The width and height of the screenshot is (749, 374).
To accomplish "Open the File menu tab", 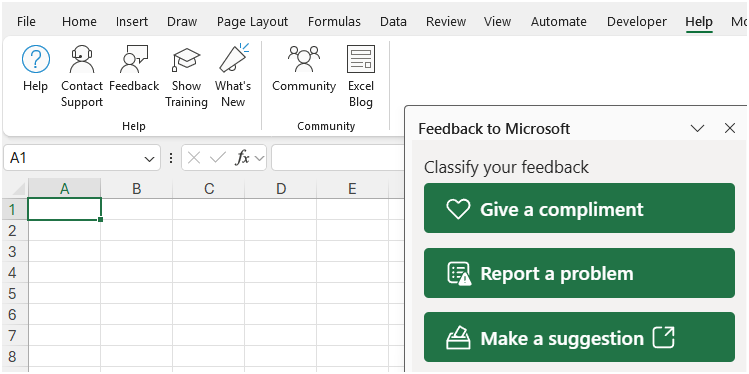I will pyautogui.click(x=26, y=22).
